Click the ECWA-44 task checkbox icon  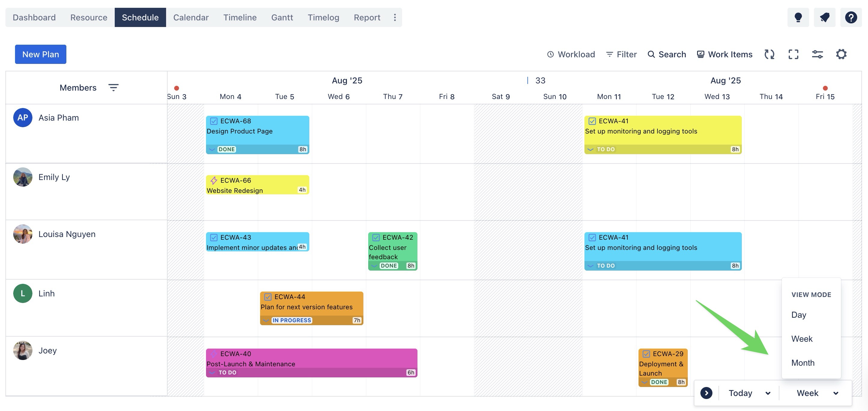click(268, 297)
